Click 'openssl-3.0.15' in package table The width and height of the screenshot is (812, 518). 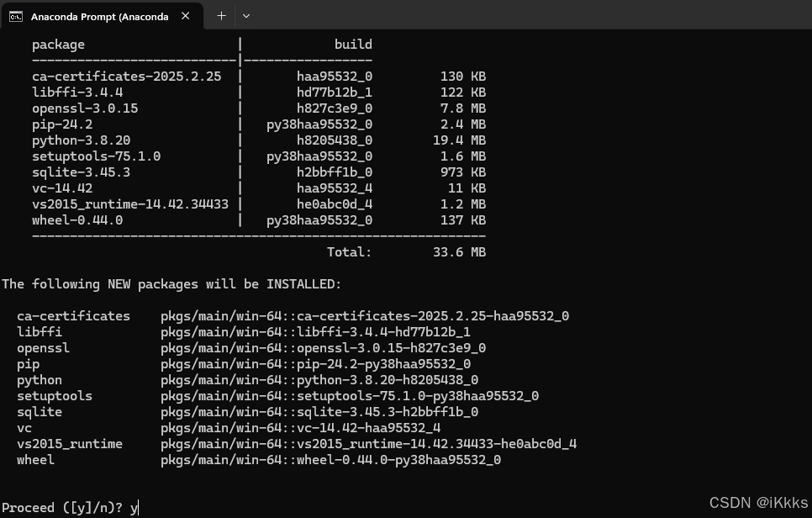click(x=85, y=108)
